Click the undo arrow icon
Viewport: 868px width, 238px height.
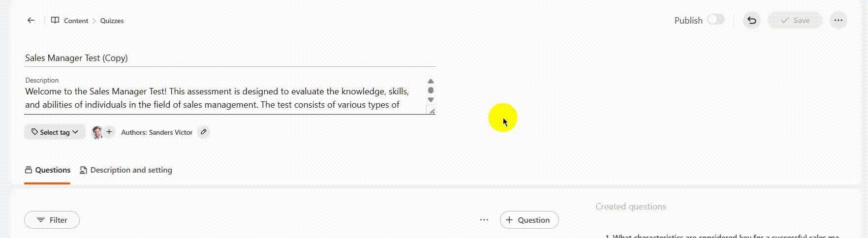(751, 21)
